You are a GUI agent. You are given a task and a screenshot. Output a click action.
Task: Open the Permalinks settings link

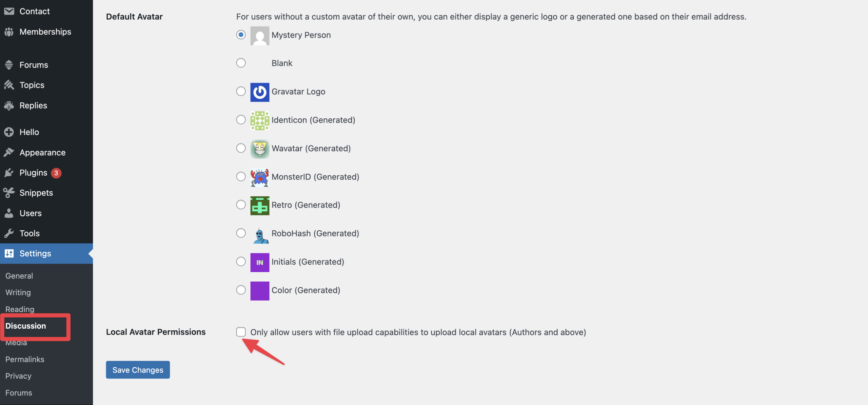click(x=24, y=359)
